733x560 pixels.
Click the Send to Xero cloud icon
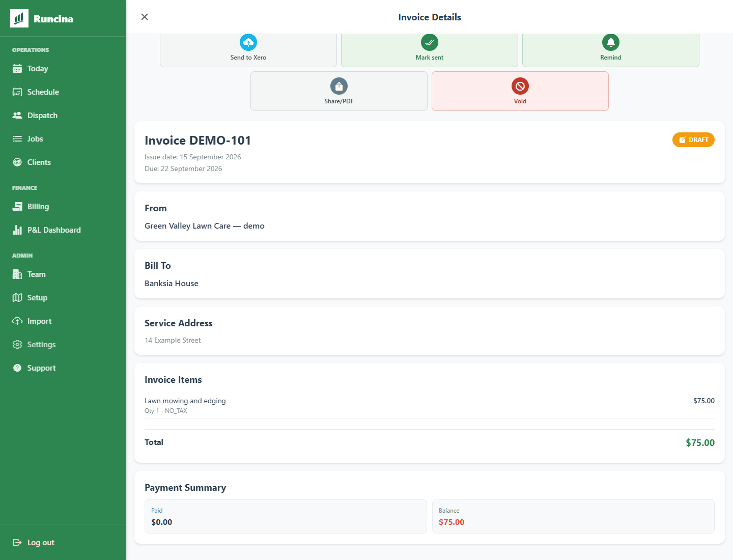click(x=248, y=42)
